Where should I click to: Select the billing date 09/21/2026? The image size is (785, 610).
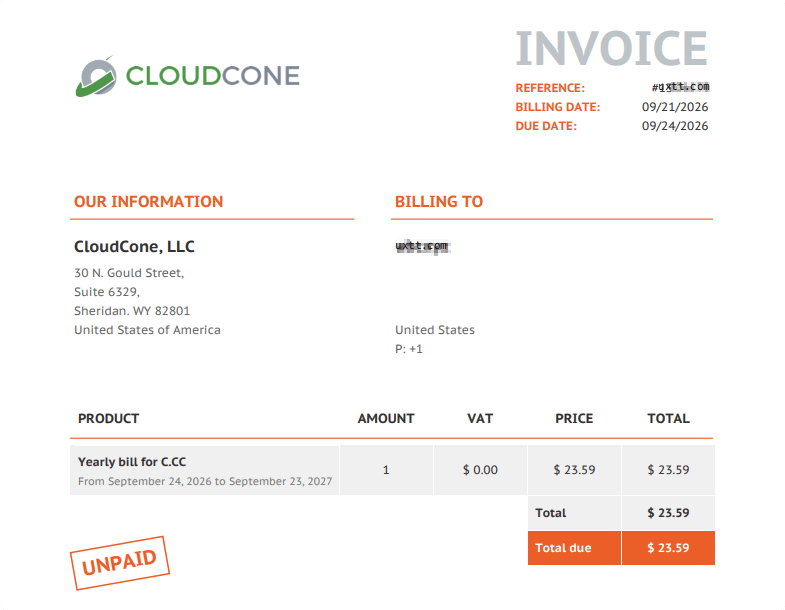point(675,107)
